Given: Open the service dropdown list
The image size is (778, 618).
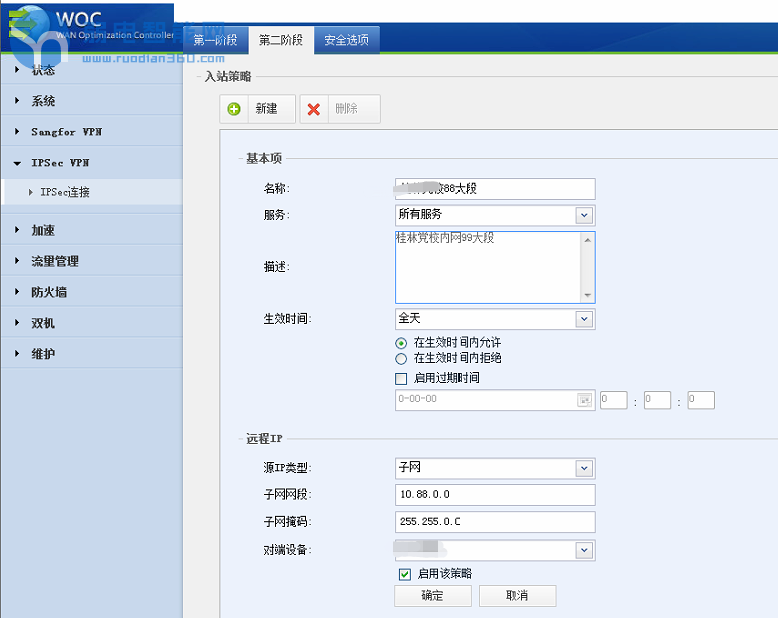Looking at the screenshot, I should pyautogui.click(x=584, y=215).
